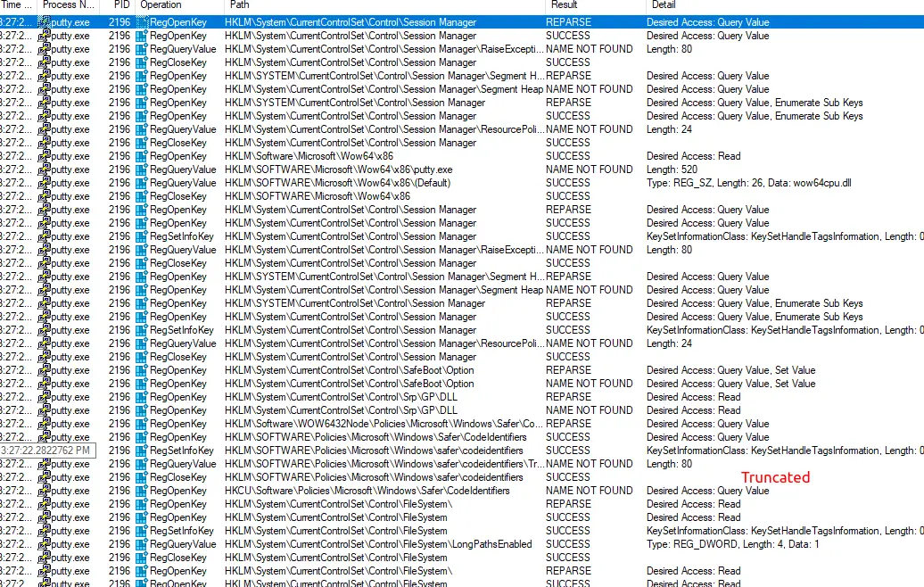The image size is (924, 587).
Task: Click REPARSE result in the WOW6432Node Policies row
Action: [568, 425]
